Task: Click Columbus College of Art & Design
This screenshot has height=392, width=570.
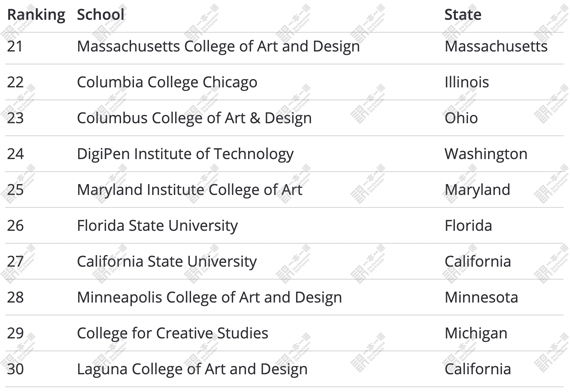Action: click(x=194, y=118)
